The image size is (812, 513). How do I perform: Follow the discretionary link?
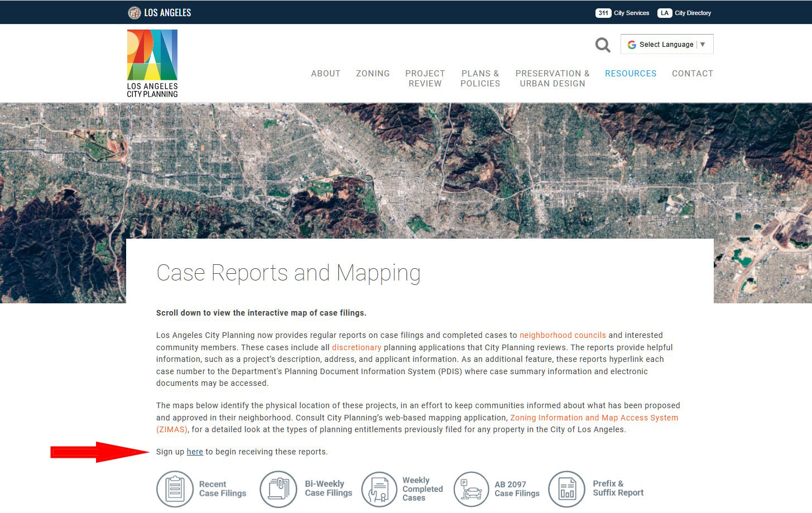(357, 347)
